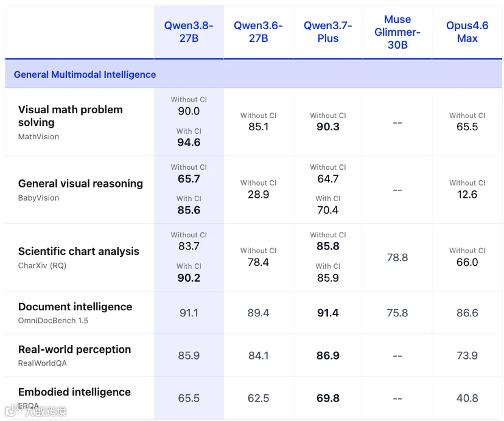Click the Qwen3.7-Plus header link
This screenshot has height=421, width=504.
[328, 32]
